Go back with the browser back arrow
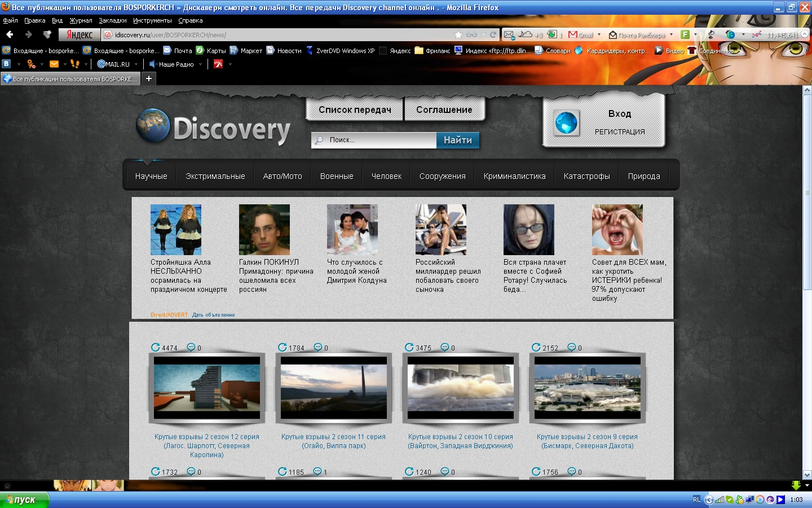The width and height of the screenshot is (812, 508). (x=10, y=34)
